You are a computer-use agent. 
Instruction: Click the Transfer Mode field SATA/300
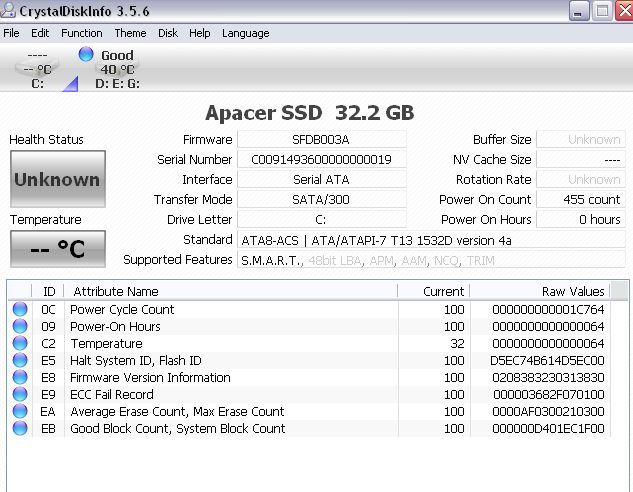[x=321, y=199]
